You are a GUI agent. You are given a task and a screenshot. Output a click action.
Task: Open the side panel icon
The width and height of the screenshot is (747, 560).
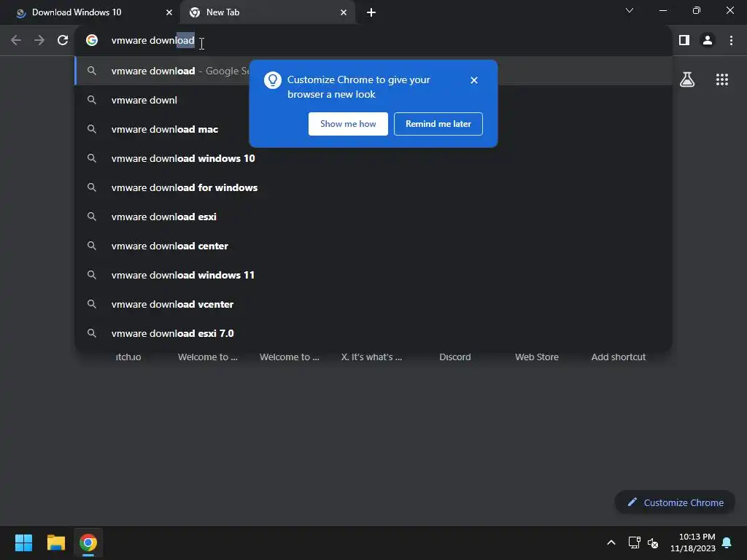[684, 41]
